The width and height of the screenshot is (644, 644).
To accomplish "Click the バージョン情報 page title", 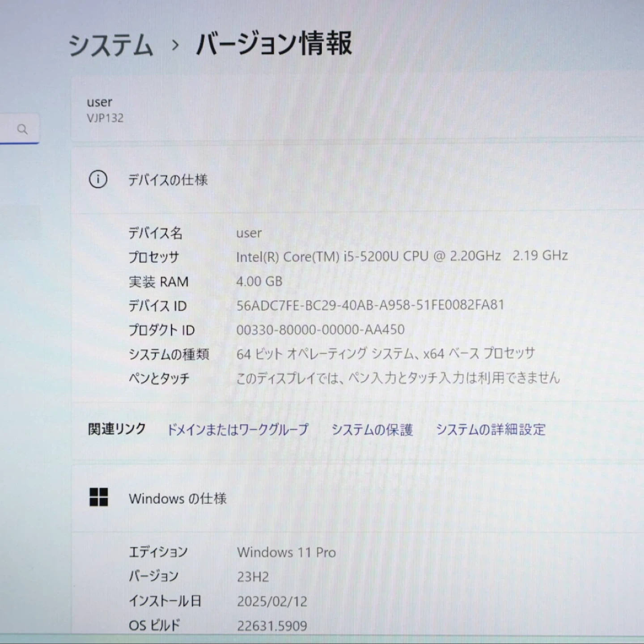I will tap(274, 44).
